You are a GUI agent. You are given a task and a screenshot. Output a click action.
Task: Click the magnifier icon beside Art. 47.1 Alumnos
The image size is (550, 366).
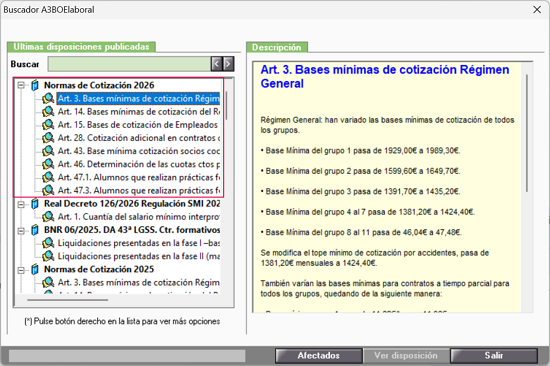tap(48, 178)
